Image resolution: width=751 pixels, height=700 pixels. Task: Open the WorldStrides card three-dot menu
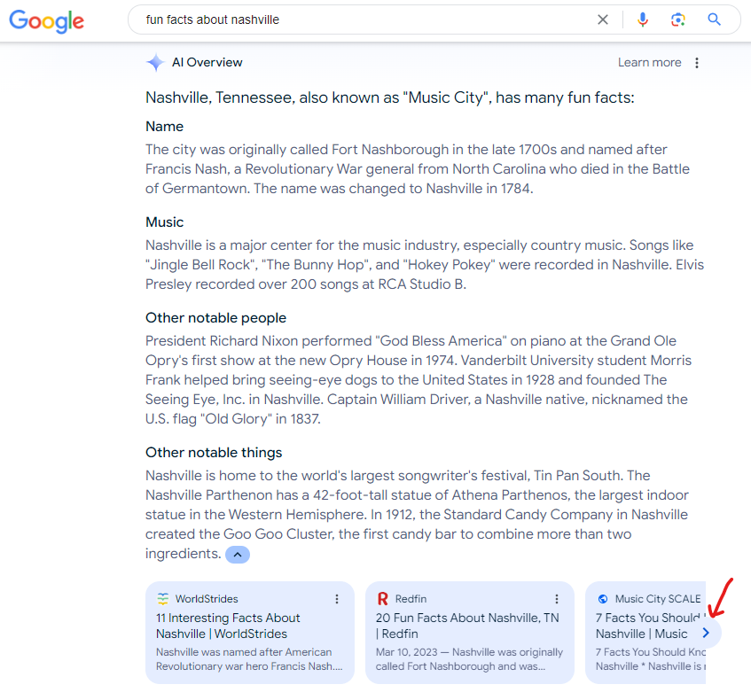337,599
